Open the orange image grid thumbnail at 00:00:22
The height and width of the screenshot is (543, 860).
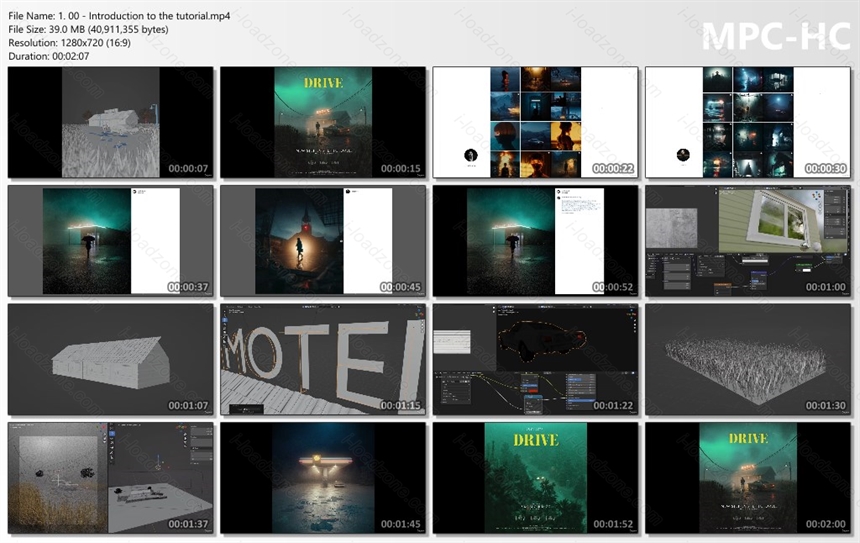[x=535, y=122]
